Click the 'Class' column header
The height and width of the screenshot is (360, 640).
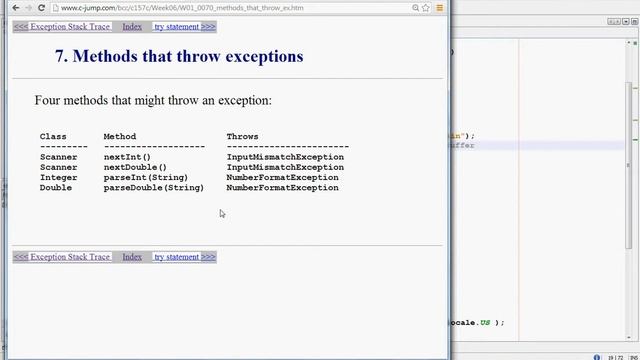53,136
